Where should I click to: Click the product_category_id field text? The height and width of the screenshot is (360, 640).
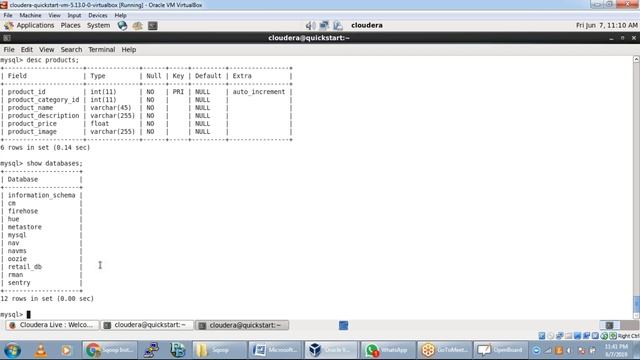[x=43, y=100]
